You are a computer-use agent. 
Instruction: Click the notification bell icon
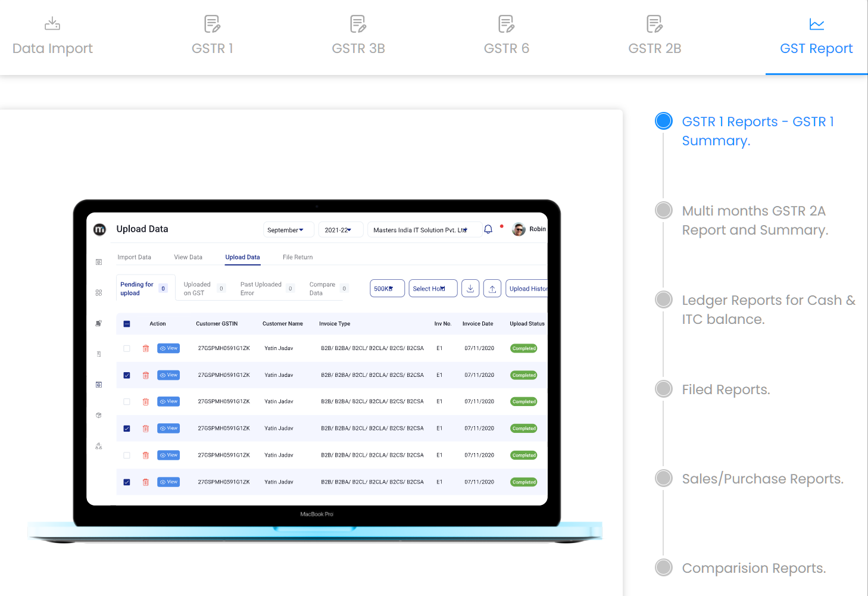(488, 229)
